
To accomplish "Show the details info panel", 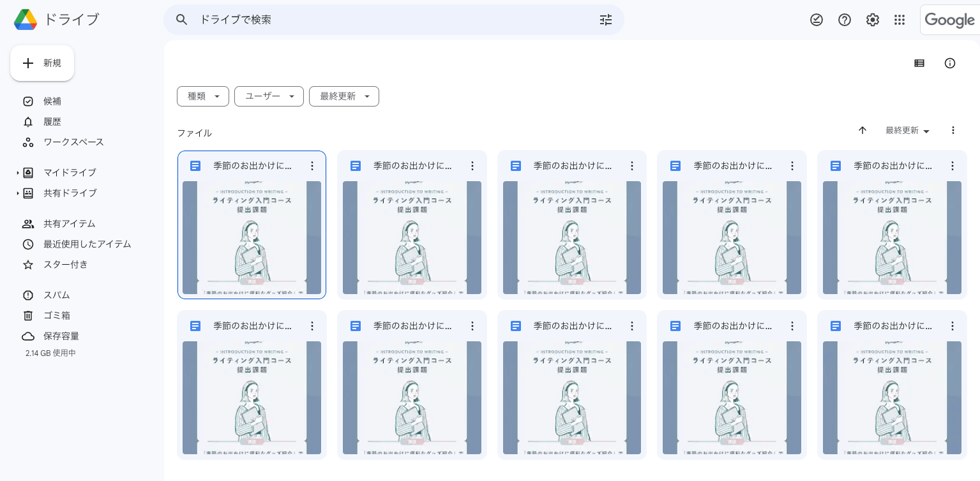I will (x=950, y=63).
